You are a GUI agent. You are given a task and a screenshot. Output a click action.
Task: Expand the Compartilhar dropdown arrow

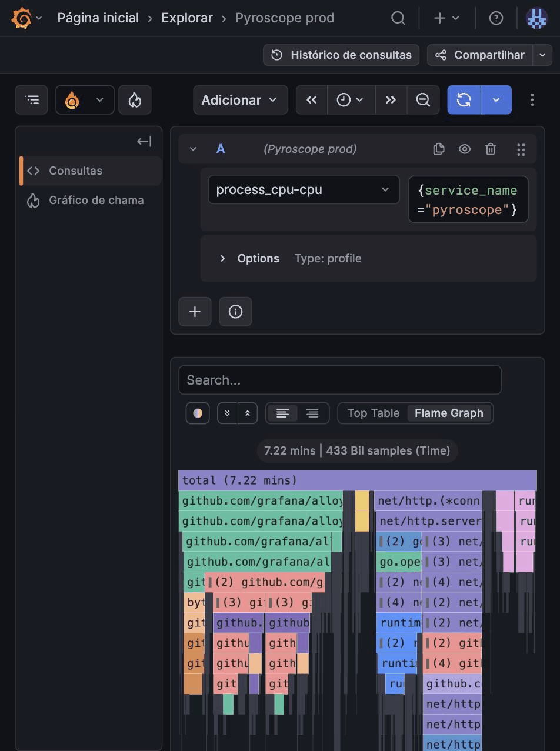(542, 55)
